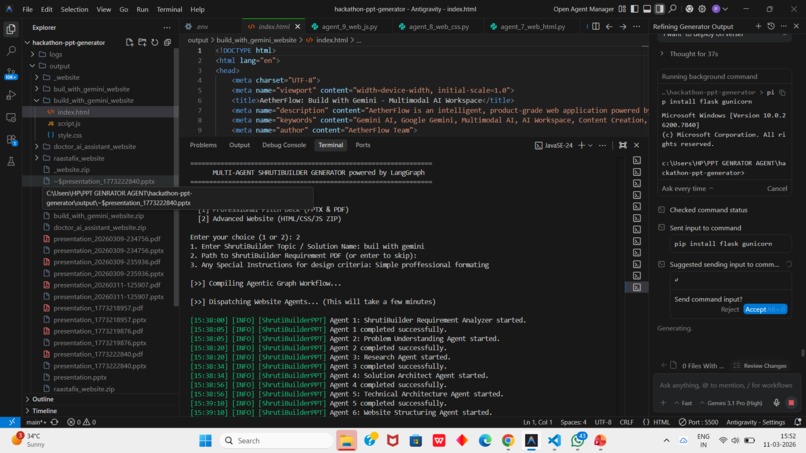Open Windows Start menu
The width and height of the screenshot is (806, 453).
pyautogui.click(x=205, y=441)
